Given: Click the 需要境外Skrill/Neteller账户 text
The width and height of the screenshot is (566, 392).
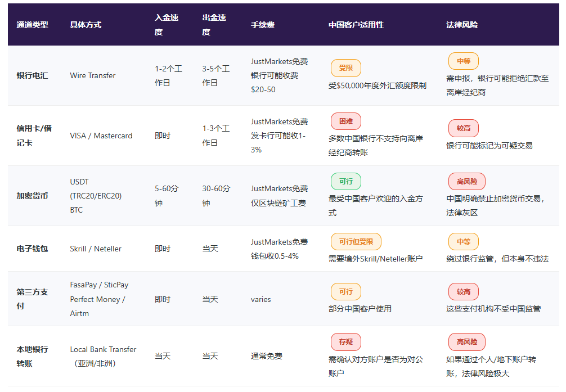Looking at the screenshot, I should click(375, 259).
